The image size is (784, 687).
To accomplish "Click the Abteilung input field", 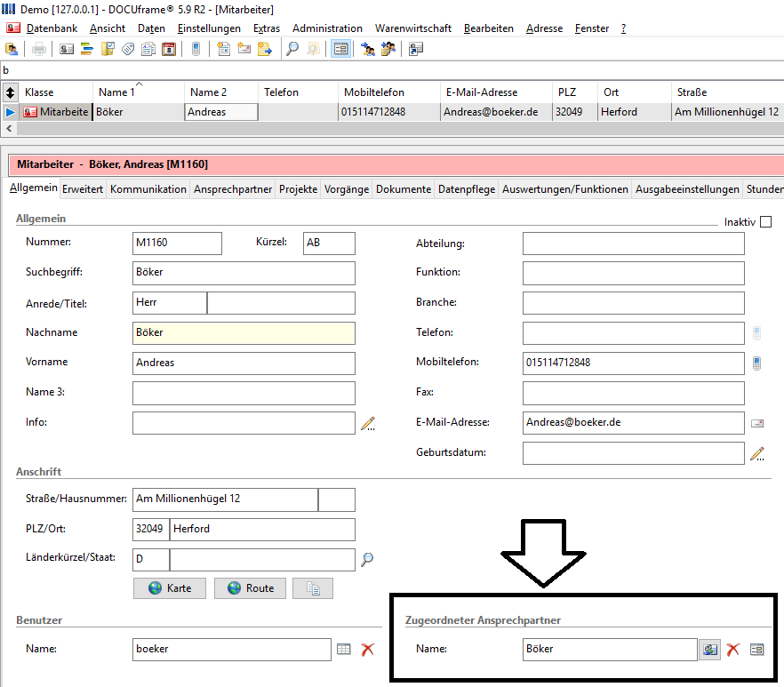I will click(634, 244).
